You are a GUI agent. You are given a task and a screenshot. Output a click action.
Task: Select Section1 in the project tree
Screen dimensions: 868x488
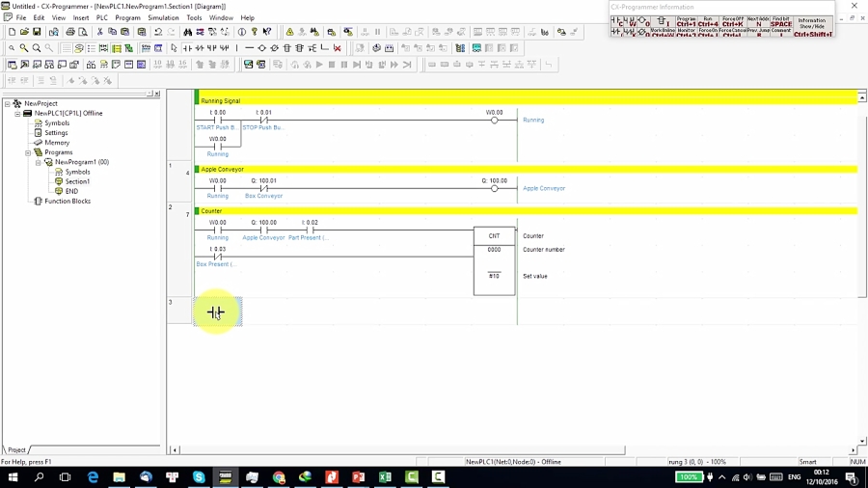click(77, 181)
